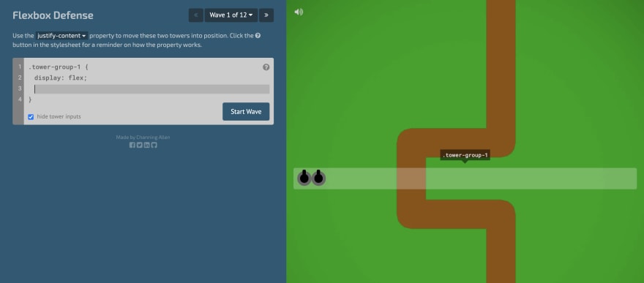Image resolution: width=644 pixels, height=283 pixels.
Task: Click the 'display: flex;' code line
Action: click(x=61, y=78)
